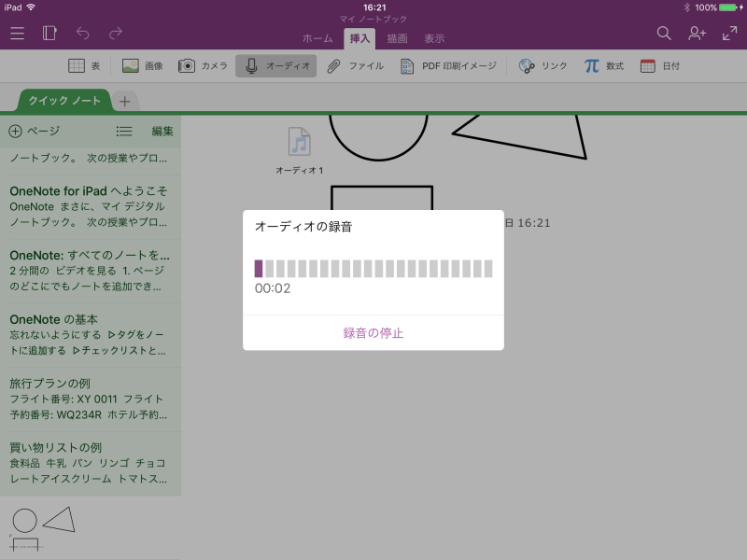Viewport: 747px width, 560px height.
Task: Insert an equation (数式)
Action: click(604, 65)
